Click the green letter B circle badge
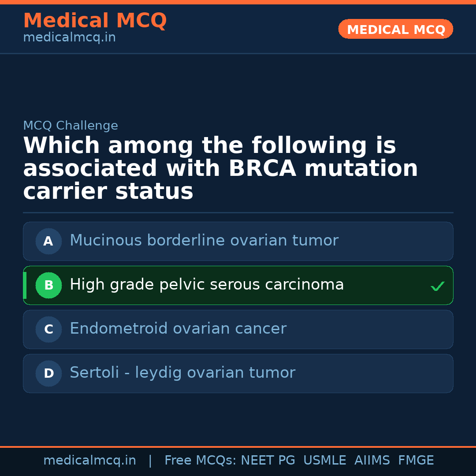Screen dimensions: 476x476 tap(48, 285)
